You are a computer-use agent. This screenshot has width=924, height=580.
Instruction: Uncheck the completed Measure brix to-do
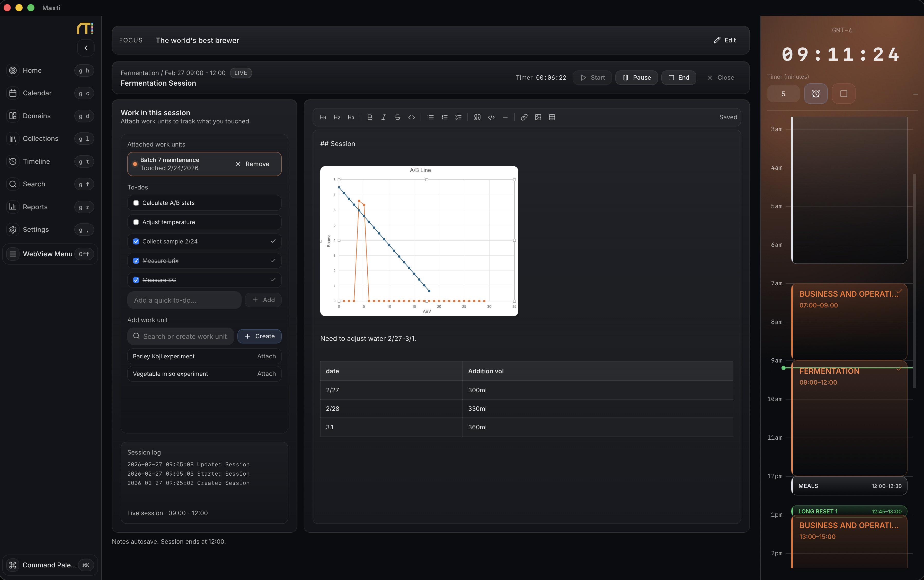pyautogui.click(x=136, y=260)
